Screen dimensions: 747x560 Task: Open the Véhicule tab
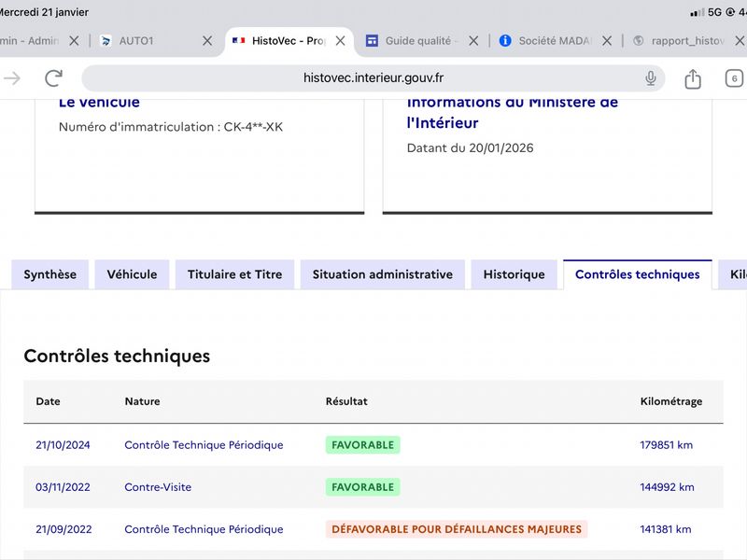click(x=132, y=274)
